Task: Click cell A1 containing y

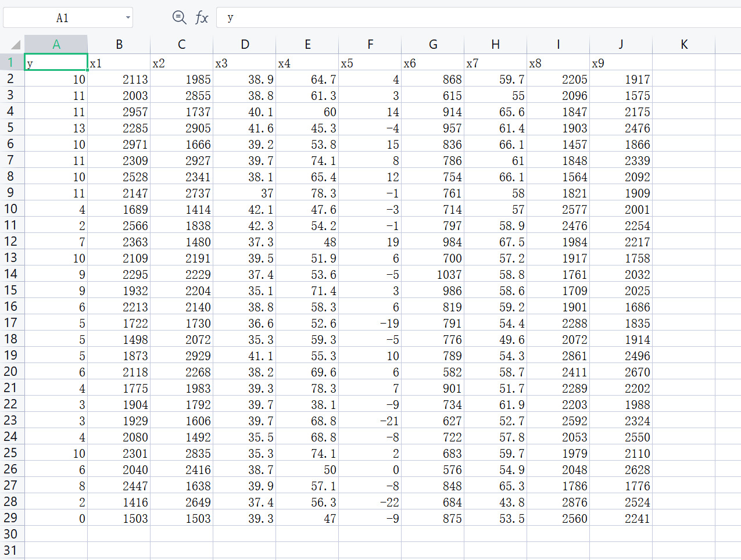Action: pyautogui.click(x=56, y=62)
